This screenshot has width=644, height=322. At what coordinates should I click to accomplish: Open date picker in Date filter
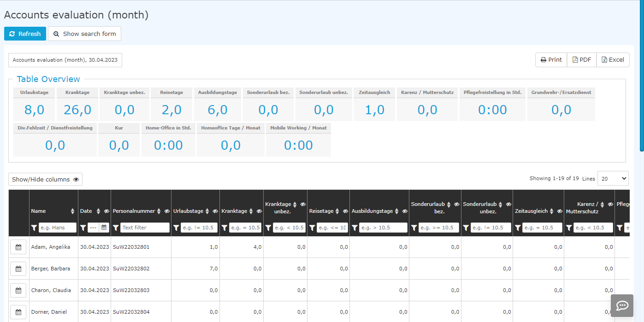104,228
